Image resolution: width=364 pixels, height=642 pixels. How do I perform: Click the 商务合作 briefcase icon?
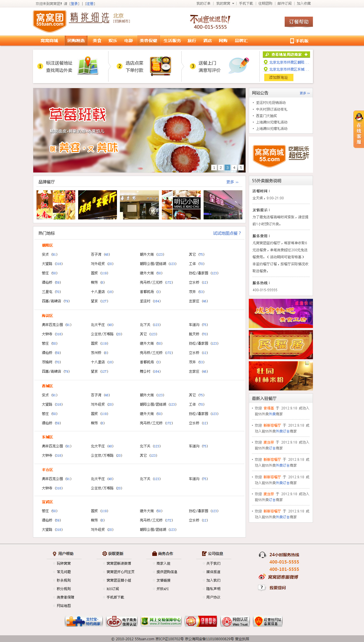(155, 554)
